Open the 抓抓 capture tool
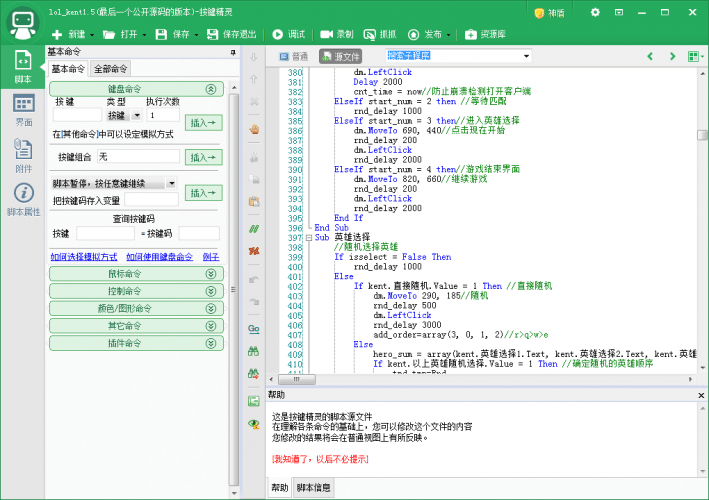The width and height of the screenshot is (709, 500). 380,34
